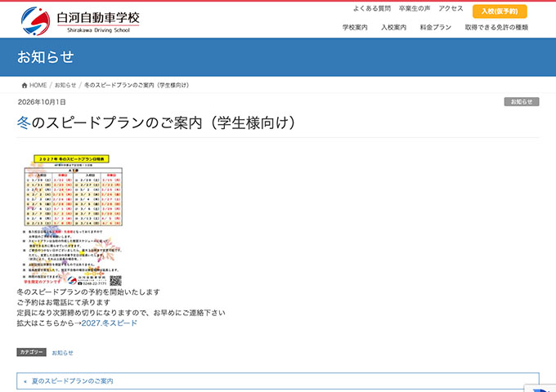Click お知らせ category link below article
The image size is (556, 392).
(x=62, y=353)
